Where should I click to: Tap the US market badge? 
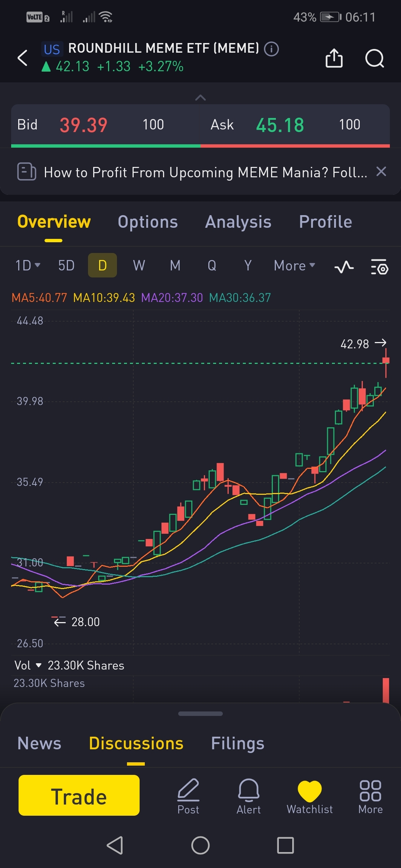coord(52,49)
